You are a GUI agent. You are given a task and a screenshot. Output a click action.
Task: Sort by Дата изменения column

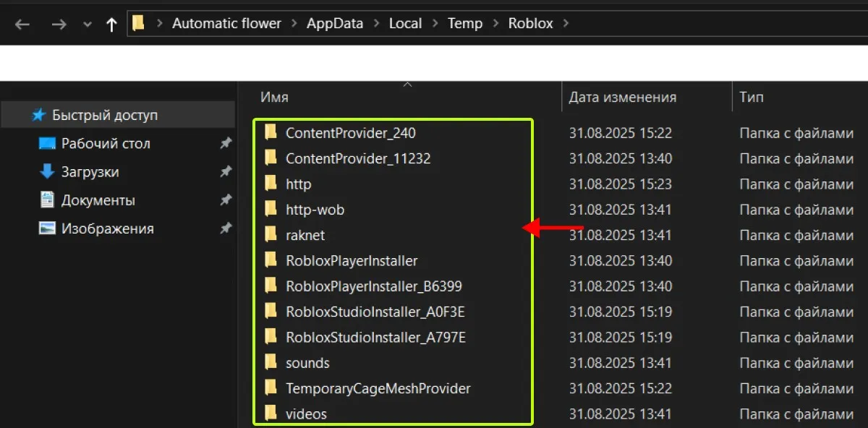(623, 97)
